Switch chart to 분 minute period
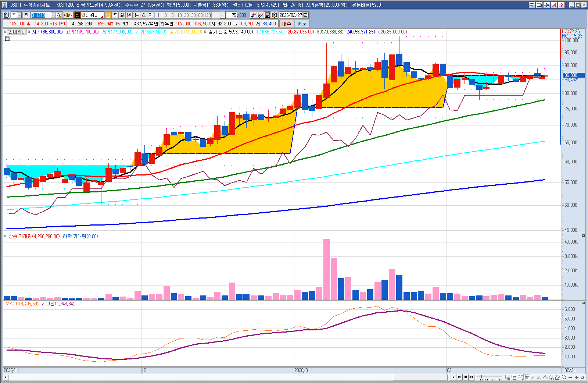The image size is (588, 383). (x=137, y=15)
